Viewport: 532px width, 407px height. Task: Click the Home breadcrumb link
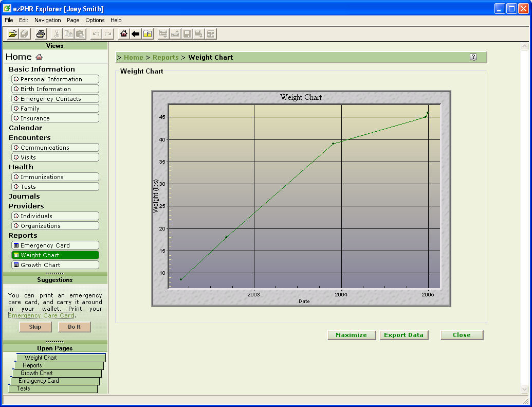click(x=133, y=58)
